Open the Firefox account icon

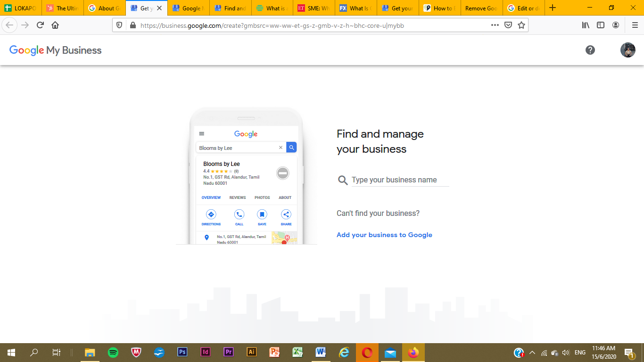616,25
